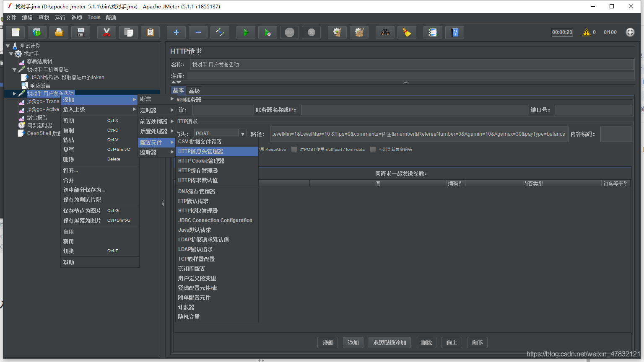Viewport: 644px width, 362px height.
Task: Select JDBC Connection Configuration item
Action: pyautogui.click(x=217, y=220)
